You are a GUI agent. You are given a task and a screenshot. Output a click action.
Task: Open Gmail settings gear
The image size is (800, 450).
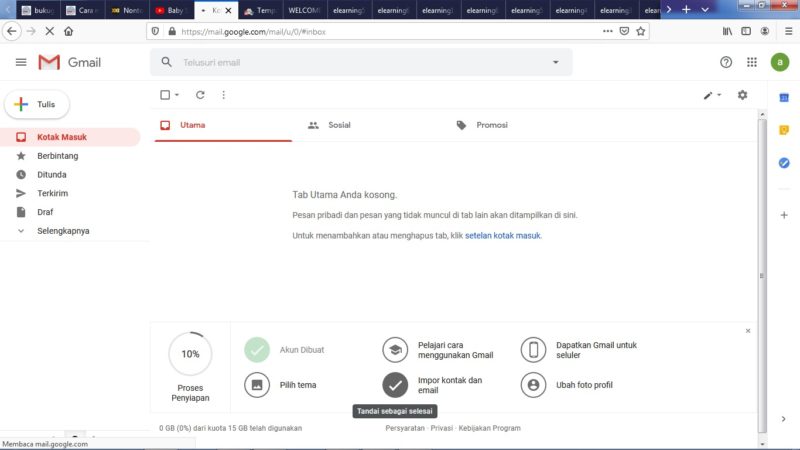click(x=742, y=95)
